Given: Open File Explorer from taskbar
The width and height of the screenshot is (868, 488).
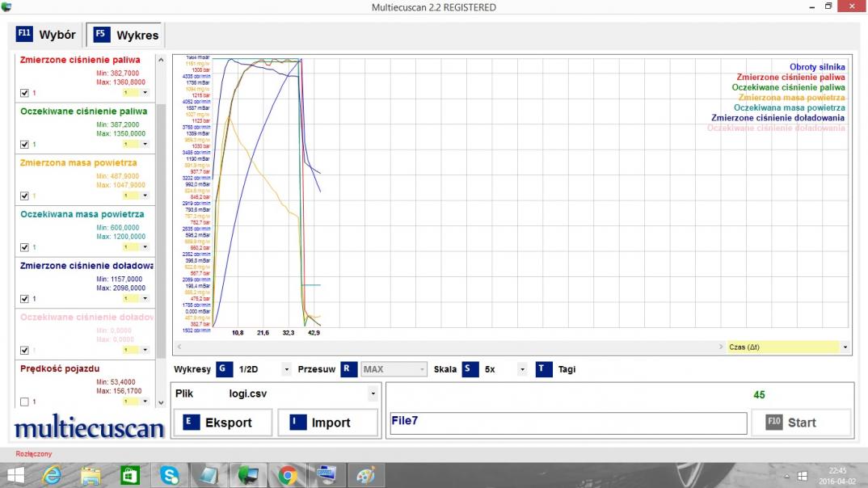Looking at the screenshot, I should [x=91, y=475].
